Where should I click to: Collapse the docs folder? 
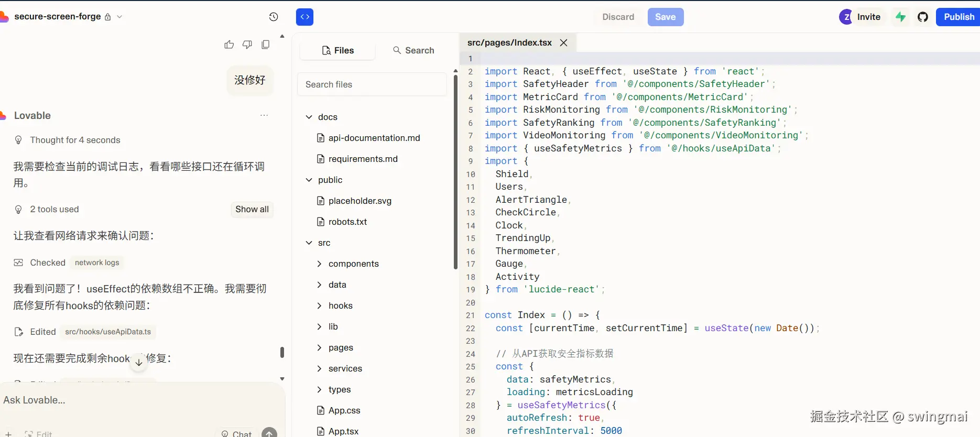[309, 117]
